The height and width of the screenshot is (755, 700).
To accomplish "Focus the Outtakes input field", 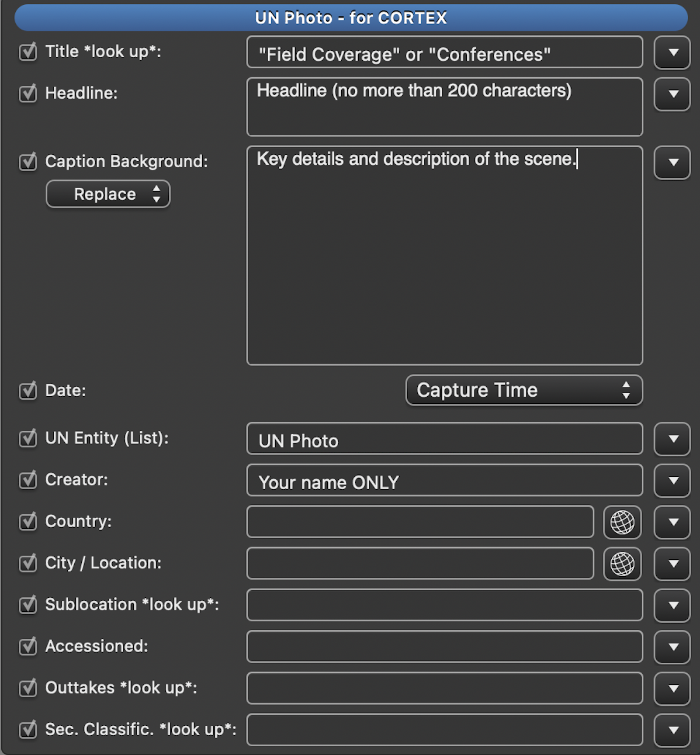I will tap(445, 688).
